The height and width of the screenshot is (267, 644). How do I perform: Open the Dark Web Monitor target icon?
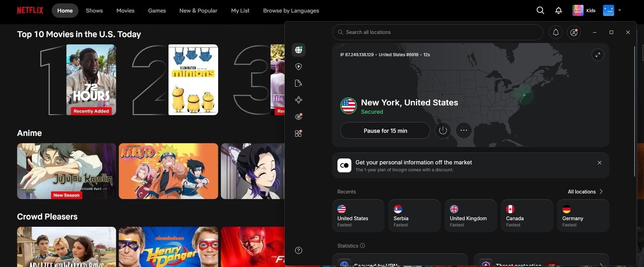299,117
